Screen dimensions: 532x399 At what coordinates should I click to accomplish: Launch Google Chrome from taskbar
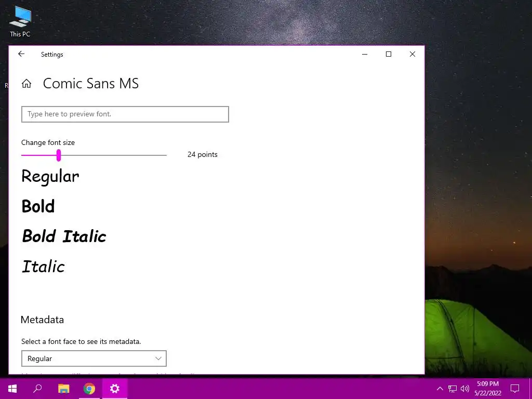[89, 389]
